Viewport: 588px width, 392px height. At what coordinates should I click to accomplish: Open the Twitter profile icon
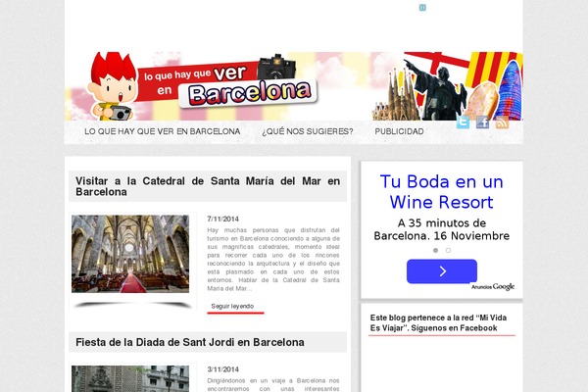click(x=463, y=122)
